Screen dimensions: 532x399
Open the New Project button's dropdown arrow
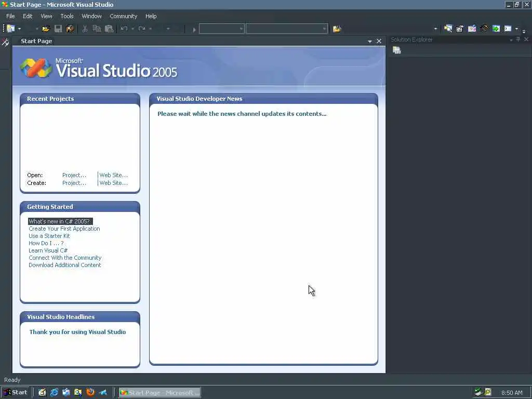tap(19, 29)
